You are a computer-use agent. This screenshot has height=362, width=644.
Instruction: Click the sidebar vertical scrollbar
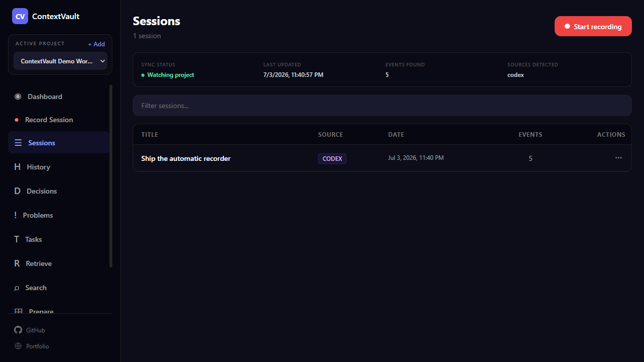coord(111,176)
